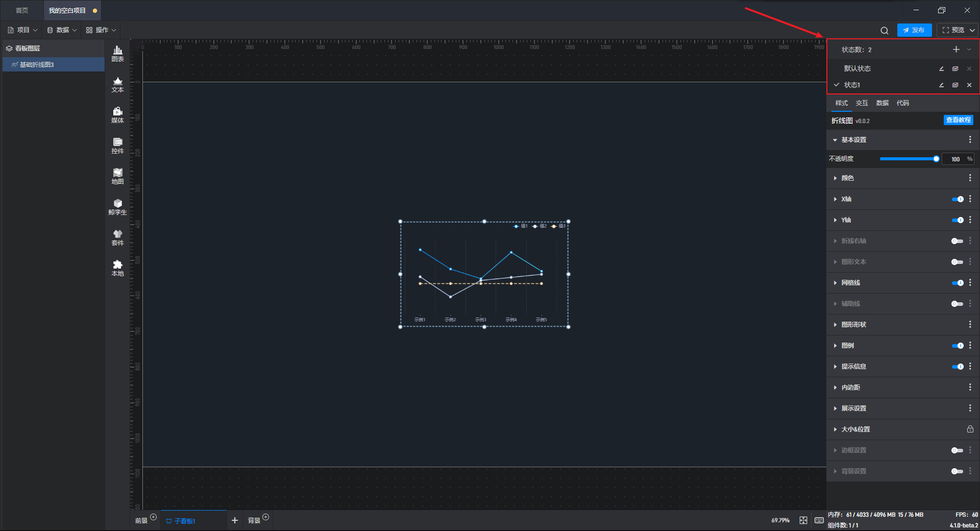
Task: Go to the 首页 tab
Action: [22, 10]
